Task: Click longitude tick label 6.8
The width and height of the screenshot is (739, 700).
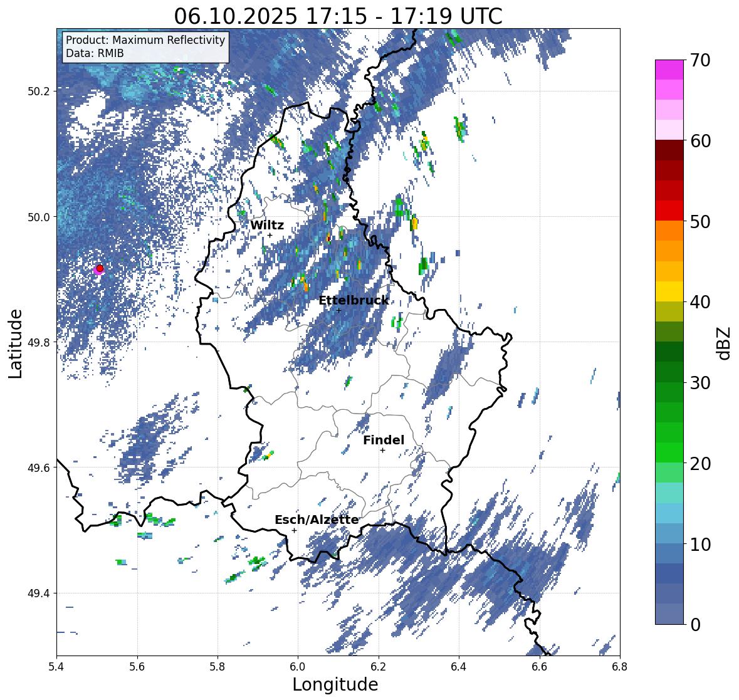Action: [620, 666]
